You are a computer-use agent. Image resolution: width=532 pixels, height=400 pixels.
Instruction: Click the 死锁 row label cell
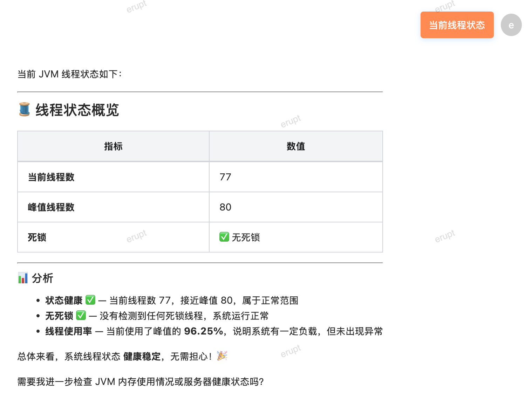click(113, 237)
